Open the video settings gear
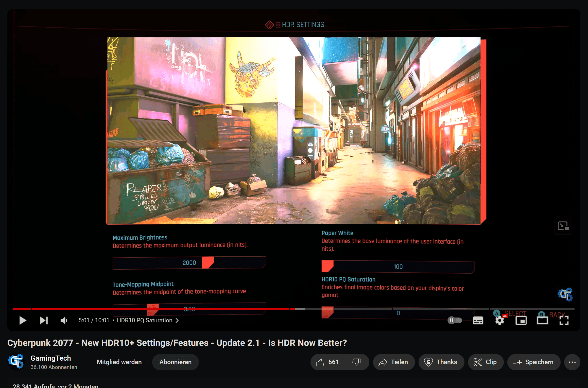This screenshot has height=388, width=588. [499, 321]
